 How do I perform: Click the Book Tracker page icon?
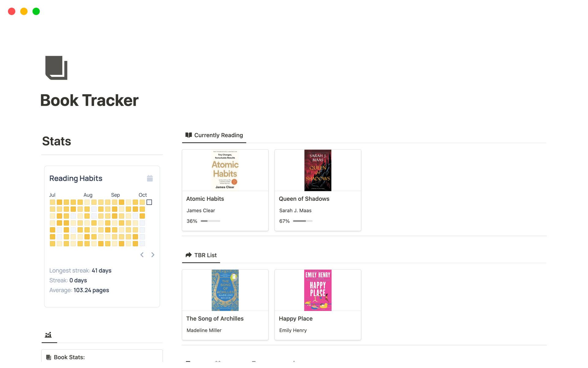(x=56, y=68)
